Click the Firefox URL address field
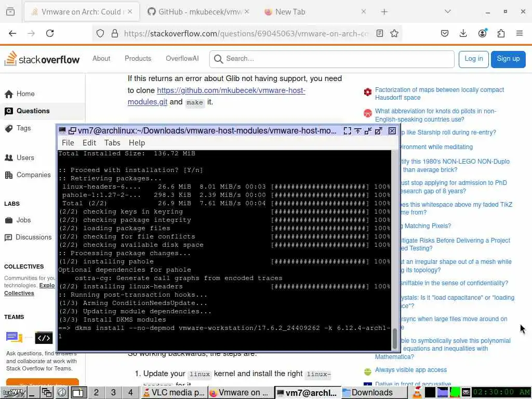The image size is (532, 399). pos(246,33)
